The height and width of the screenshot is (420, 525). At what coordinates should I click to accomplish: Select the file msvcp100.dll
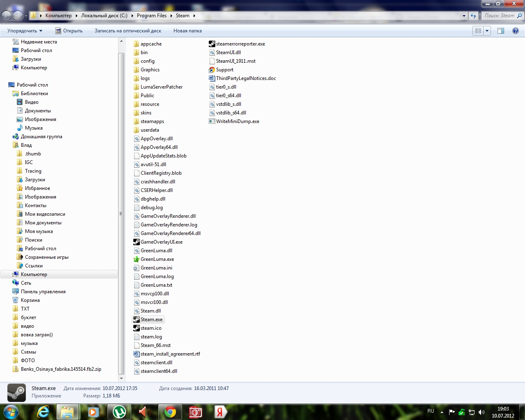151,294
